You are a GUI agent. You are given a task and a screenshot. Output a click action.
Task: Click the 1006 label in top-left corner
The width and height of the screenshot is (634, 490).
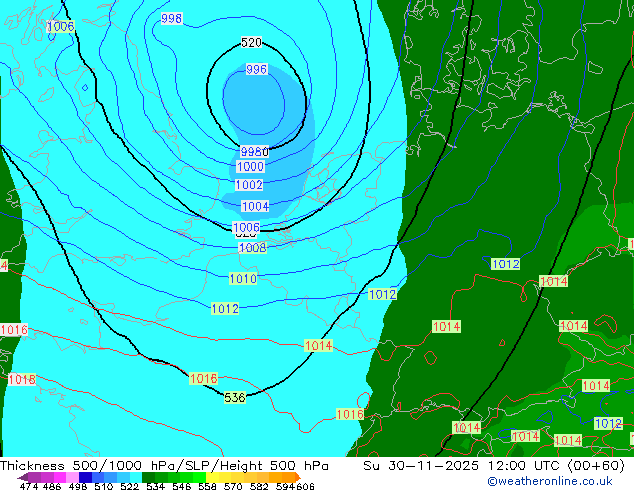61,26
